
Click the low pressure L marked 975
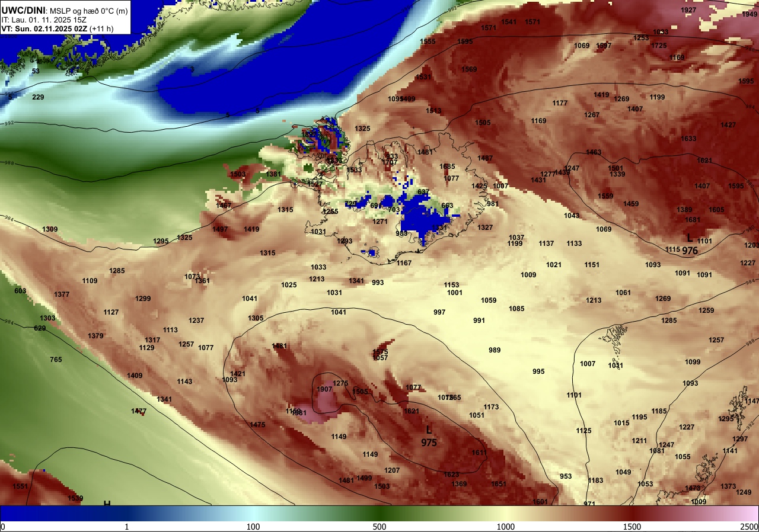tap(429, 430)
